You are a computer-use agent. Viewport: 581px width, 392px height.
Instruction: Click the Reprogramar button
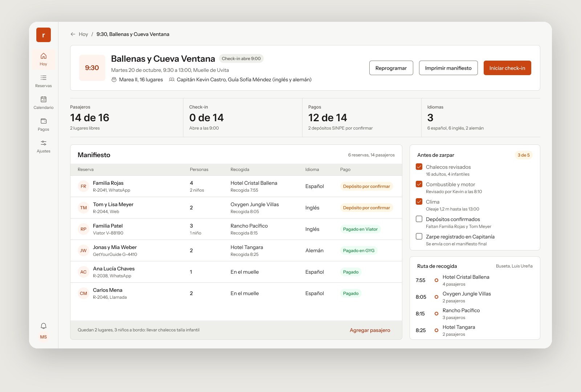pos(391,68)
